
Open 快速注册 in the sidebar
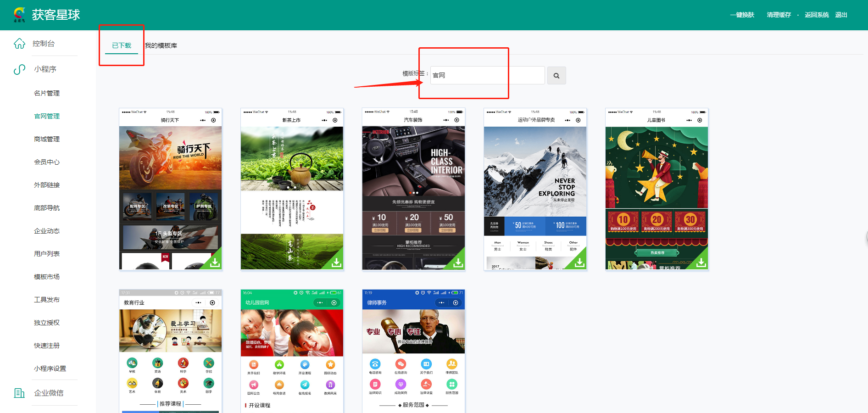click(47, 346)
